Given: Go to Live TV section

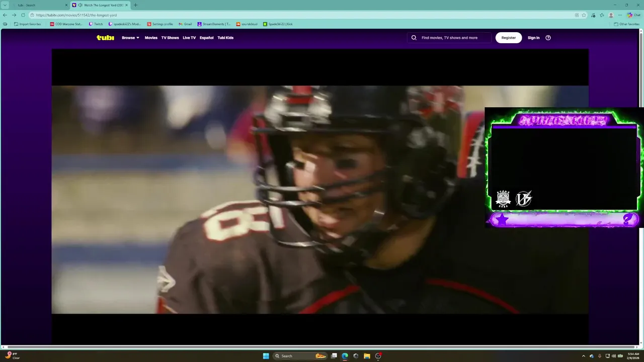Looking at the screenshot, I should click(189, 38).
